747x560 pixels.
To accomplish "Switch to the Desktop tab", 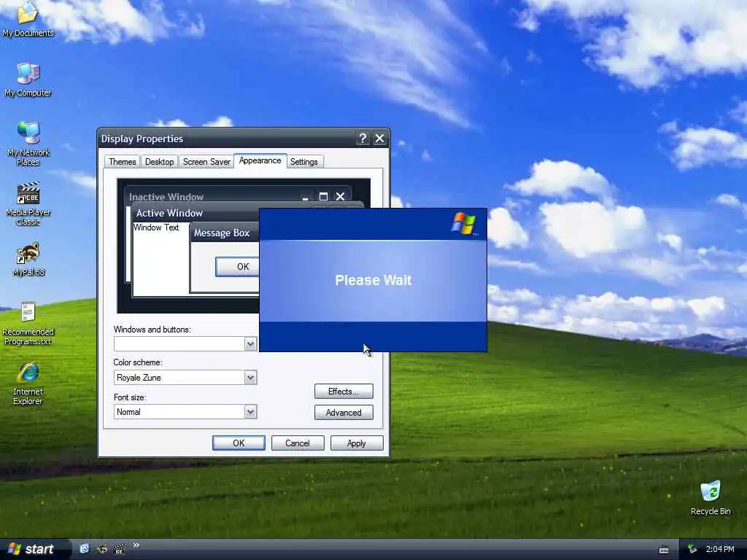I will coord(159,162).
